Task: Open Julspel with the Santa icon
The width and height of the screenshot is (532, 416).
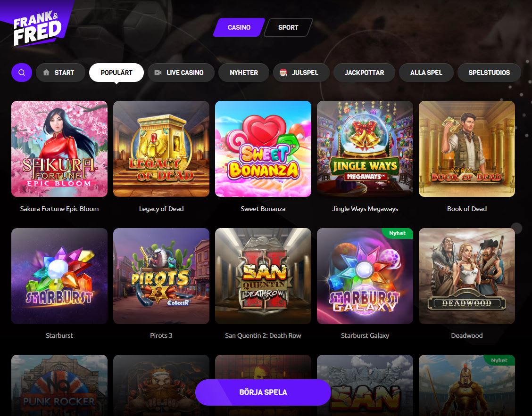Action: pyautogui.click(x=301, y=73)
